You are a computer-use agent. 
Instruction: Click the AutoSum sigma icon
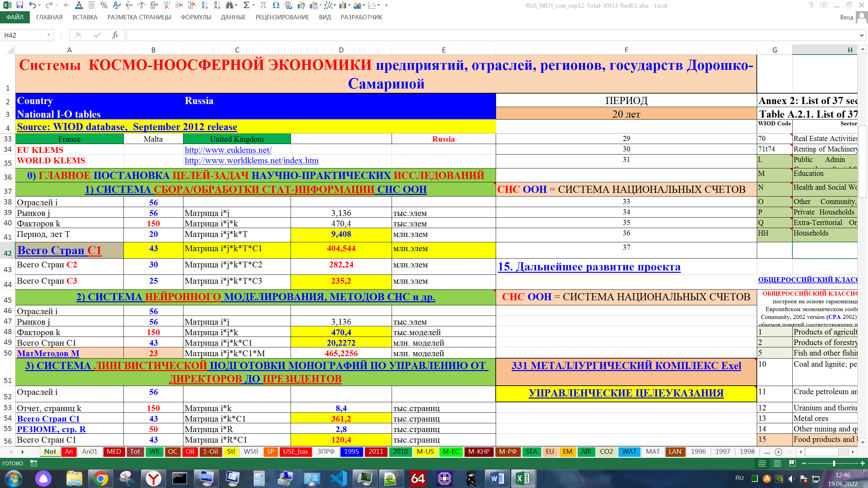246,5
